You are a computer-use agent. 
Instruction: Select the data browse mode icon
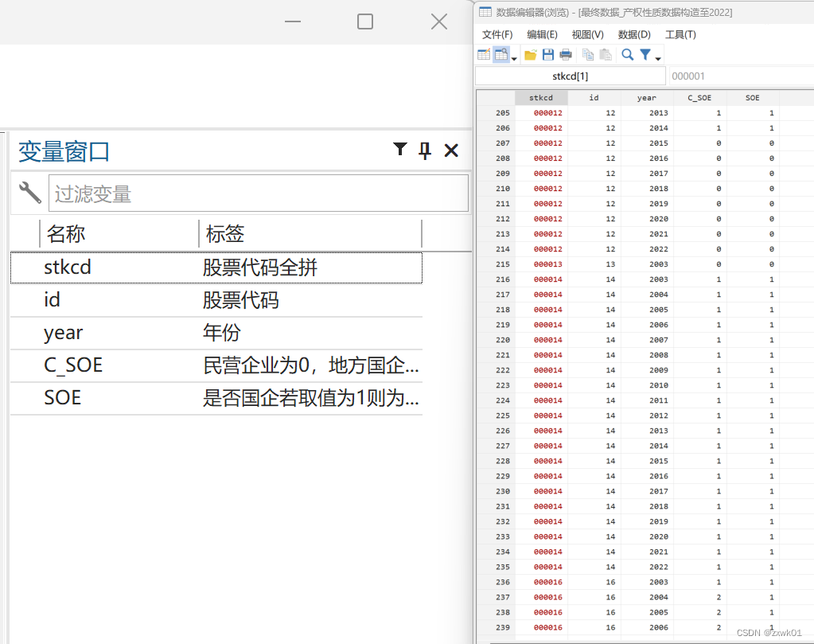(x=501, y=55)
